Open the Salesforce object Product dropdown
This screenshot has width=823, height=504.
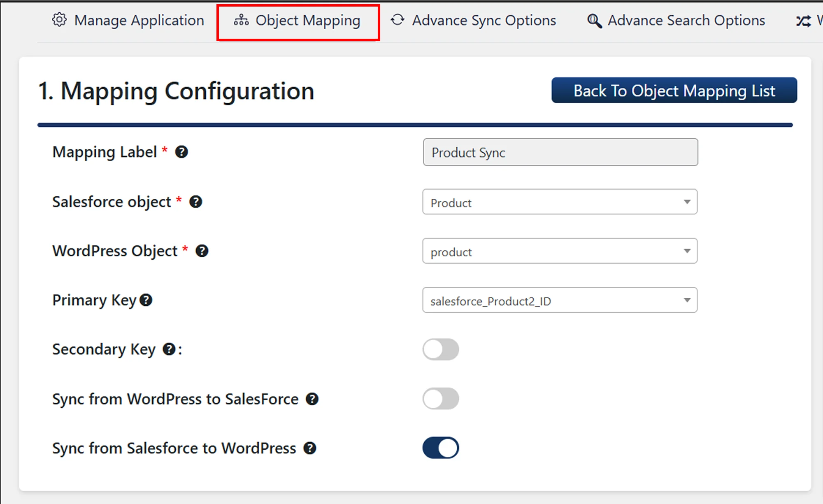click(x=560, y=202)
